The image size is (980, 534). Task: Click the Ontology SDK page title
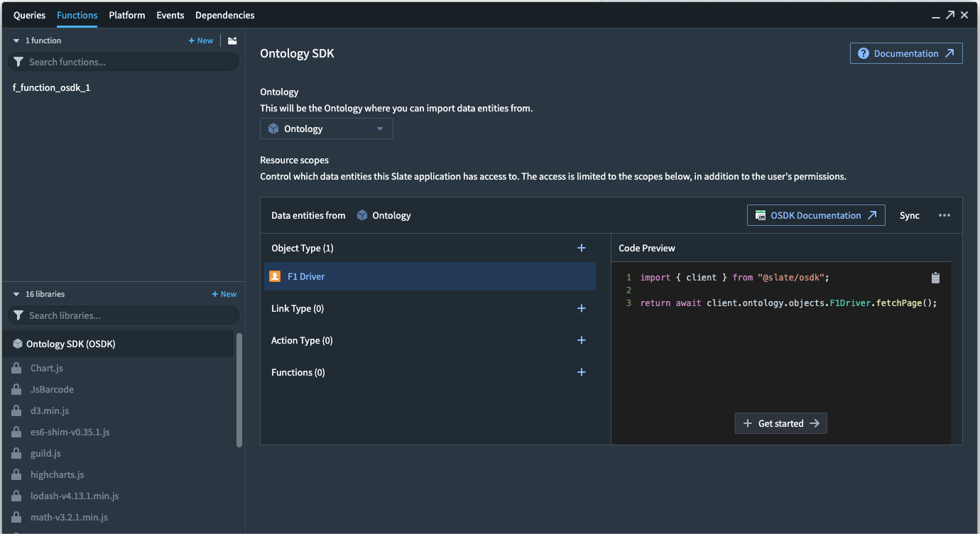click(297, 53)
